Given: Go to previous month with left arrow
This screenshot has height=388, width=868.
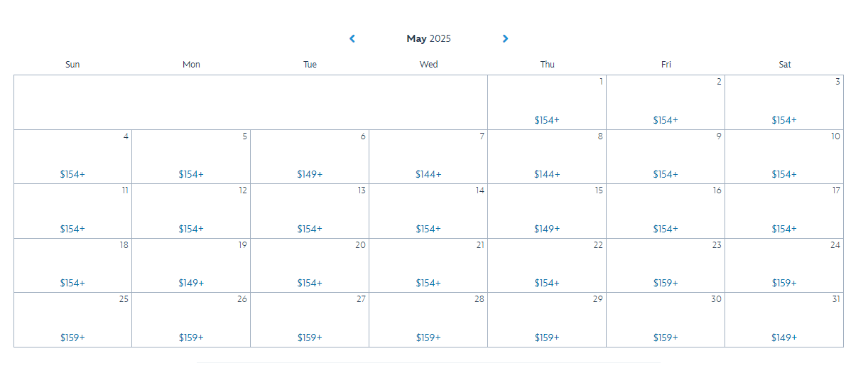Looking at the screenshot, I should point(352,39).
